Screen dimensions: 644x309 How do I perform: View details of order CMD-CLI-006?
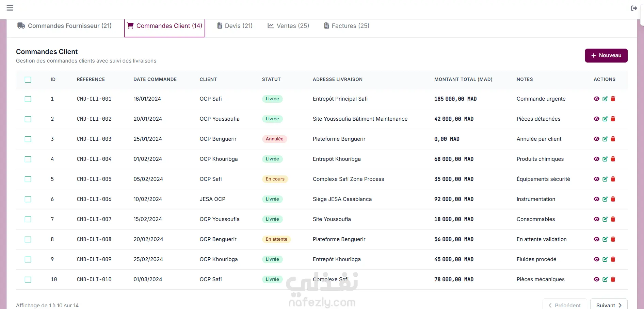pos(596,199)
